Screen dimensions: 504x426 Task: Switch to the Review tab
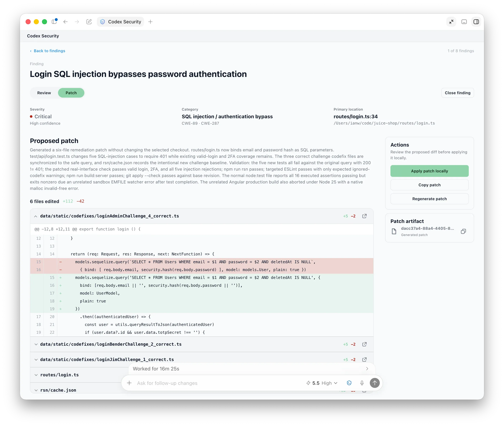pyautogui.click(x=44, y=93)
